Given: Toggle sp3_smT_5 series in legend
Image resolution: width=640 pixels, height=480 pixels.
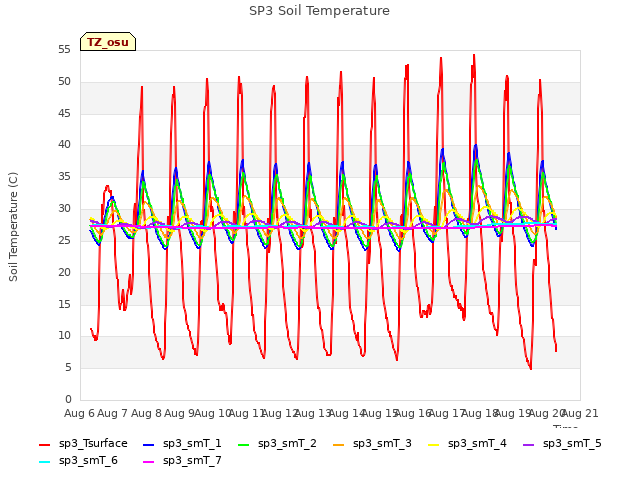Looking at the screenshot, I should (562, 444).
